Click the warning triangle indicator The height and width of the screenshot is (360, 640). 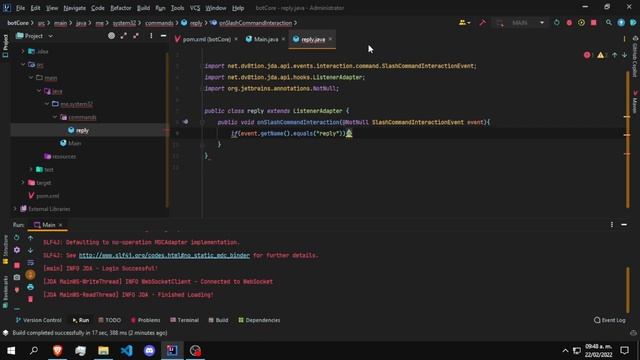click(600, 55)
